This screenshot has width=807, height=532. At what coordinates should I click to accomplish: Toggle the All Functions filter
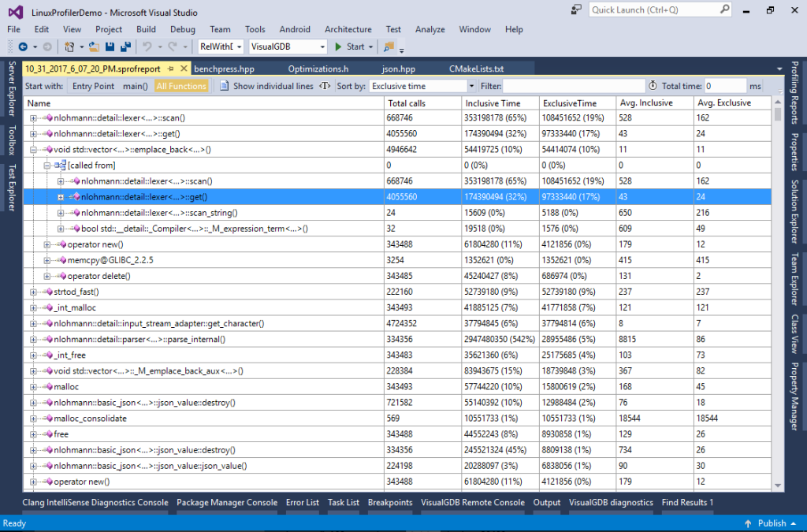pos(180,85)
